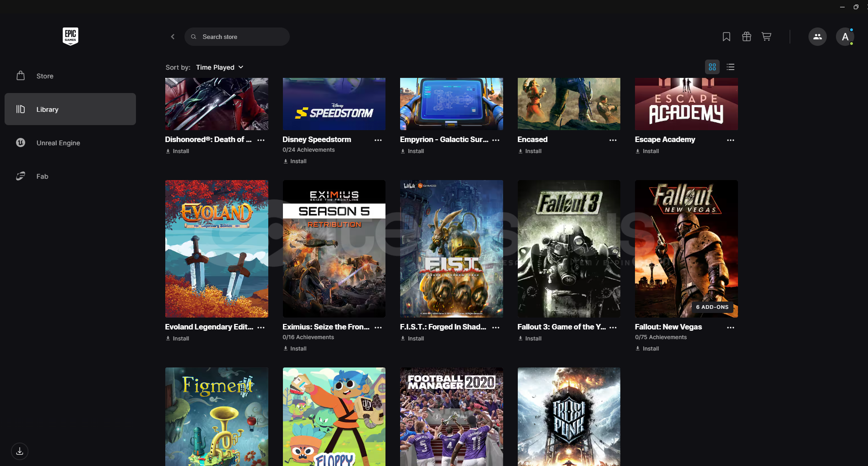Open the gift redemption icon

tap(747, 37)
